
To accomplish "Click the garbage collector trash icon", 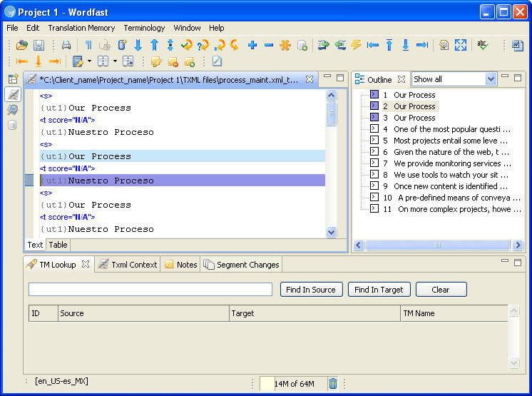I will (333, 383).
